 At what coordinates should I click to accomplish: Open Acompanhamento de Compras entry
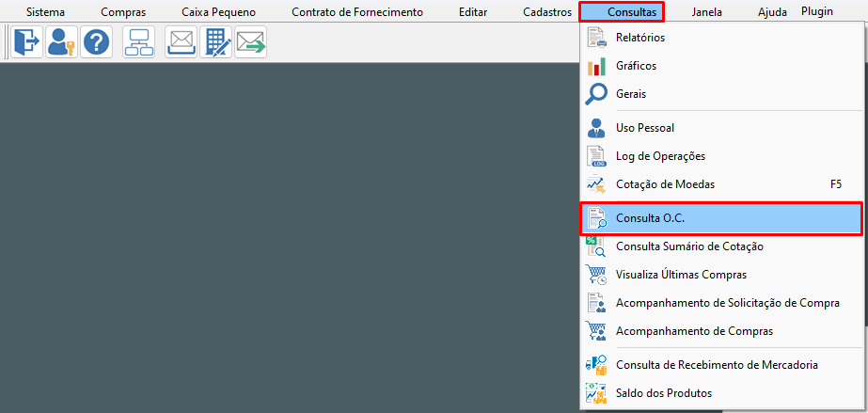pos(723,331)
